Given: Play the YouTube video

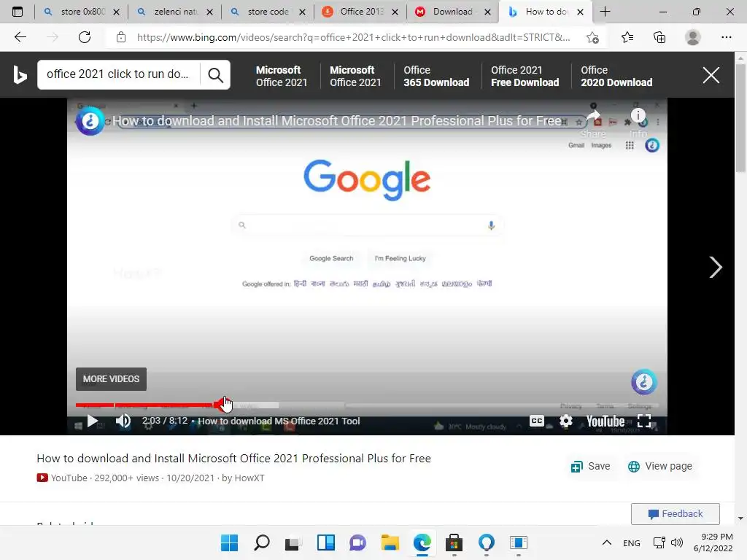Looking at the screenshot, I should (x=92, y=421).
